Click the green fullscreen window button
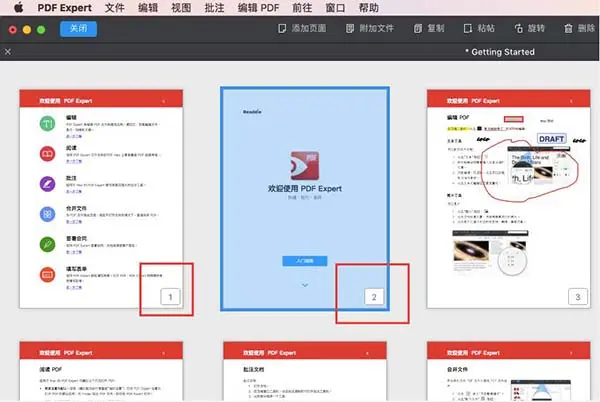This screenshot has height=402, width=600. coord(41,29)
